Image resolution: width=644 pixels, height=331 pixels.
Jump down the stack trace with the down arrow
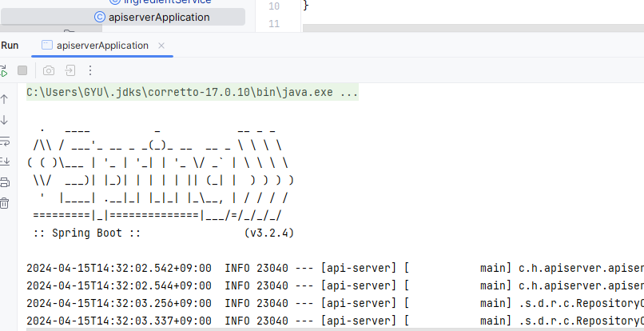pyautogui.click(x=4, y=120)
